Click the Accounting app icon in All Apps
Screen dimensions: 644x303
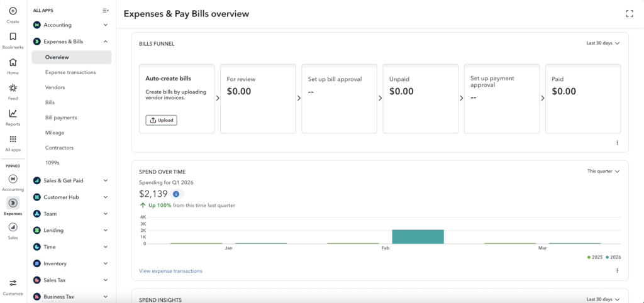[37, 25]
